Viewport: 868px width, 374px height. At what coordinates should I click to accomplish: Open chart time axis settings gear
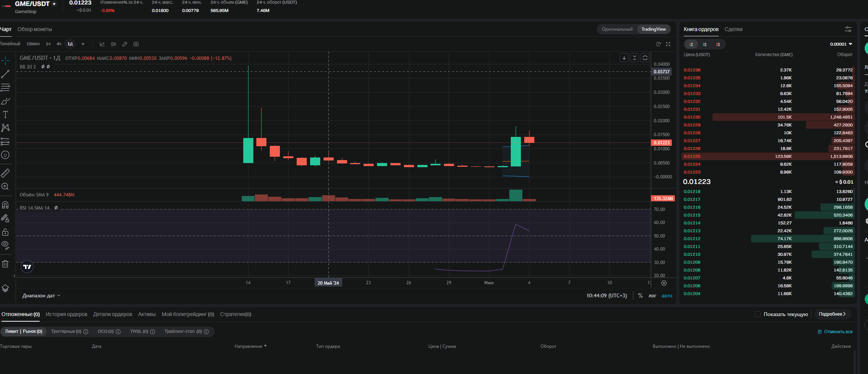point(664,283)
